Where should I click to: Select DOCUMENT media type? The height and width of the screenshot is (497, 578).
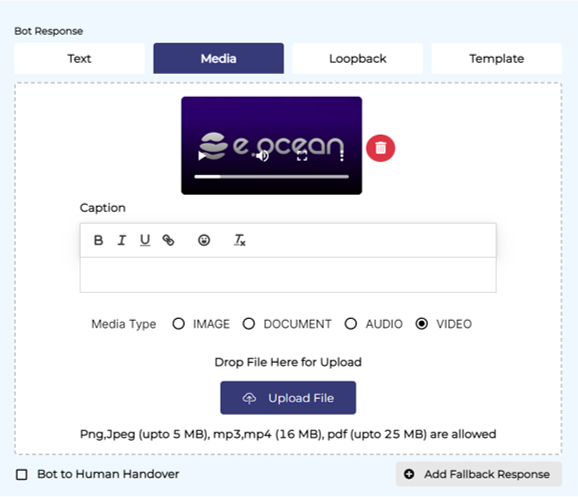point(249,324)
